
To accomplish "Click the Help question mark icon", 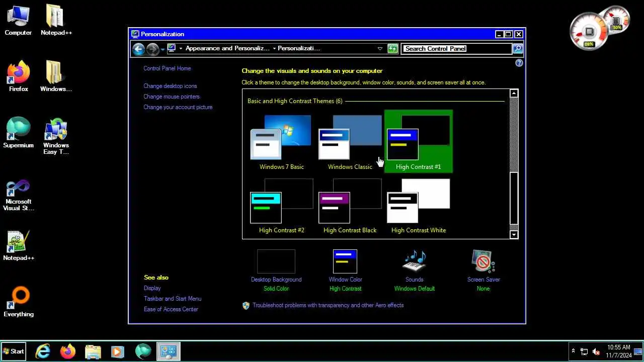I will (x=519, y=63).
